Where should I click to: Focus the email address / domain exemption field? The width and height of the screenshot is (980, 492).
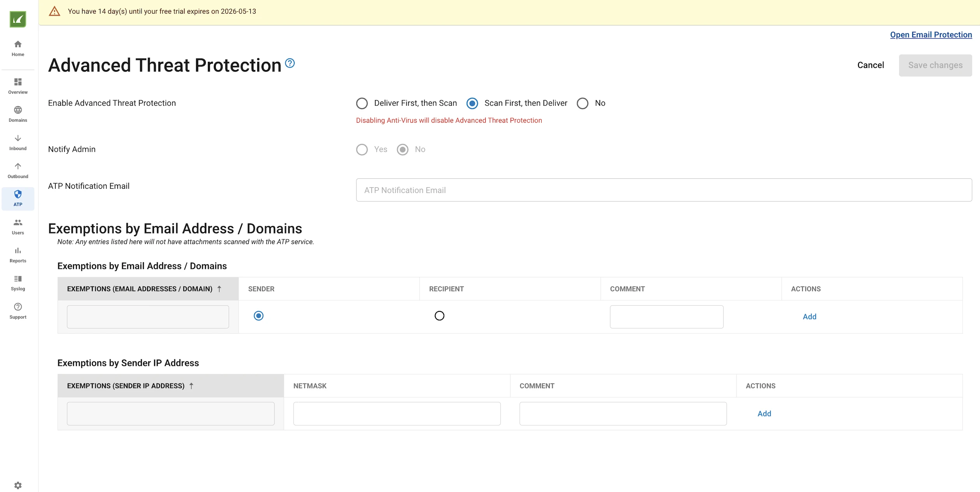[x=148, y=317]
